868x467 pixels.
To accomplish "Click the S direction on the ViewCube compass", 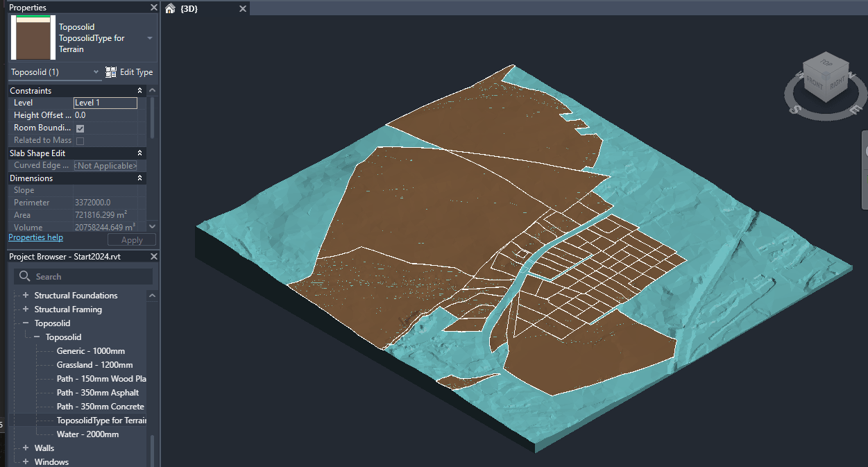I will click(797, 110).
